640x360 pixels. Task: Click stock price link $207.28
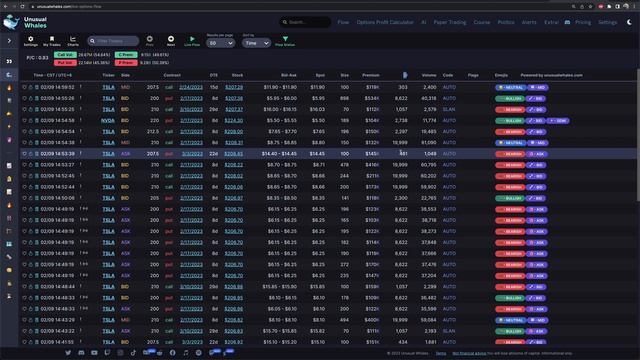coord(233,87)
